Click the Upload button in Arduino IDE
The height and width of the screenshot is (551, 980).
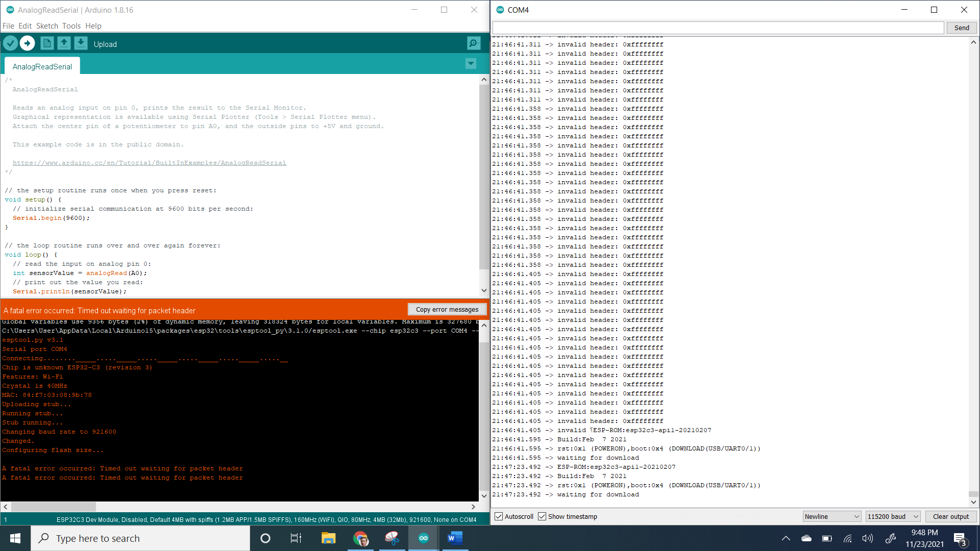coord(27,44)
